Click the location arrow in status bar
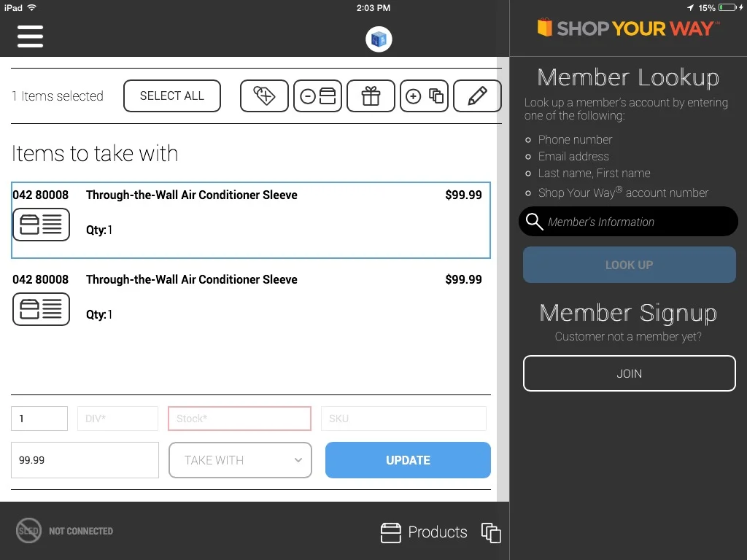Image resolution: width=747 pixels, height=560 pixels. [x=690, y=7]
